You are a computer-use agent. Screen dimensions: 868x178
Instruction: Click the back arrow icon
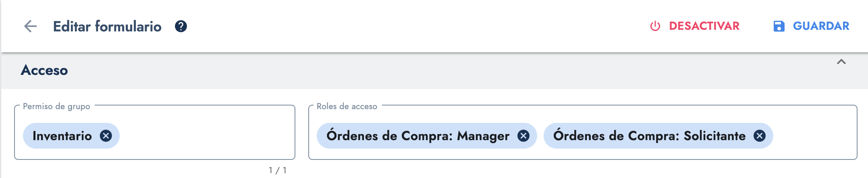[x=30, y=27]
